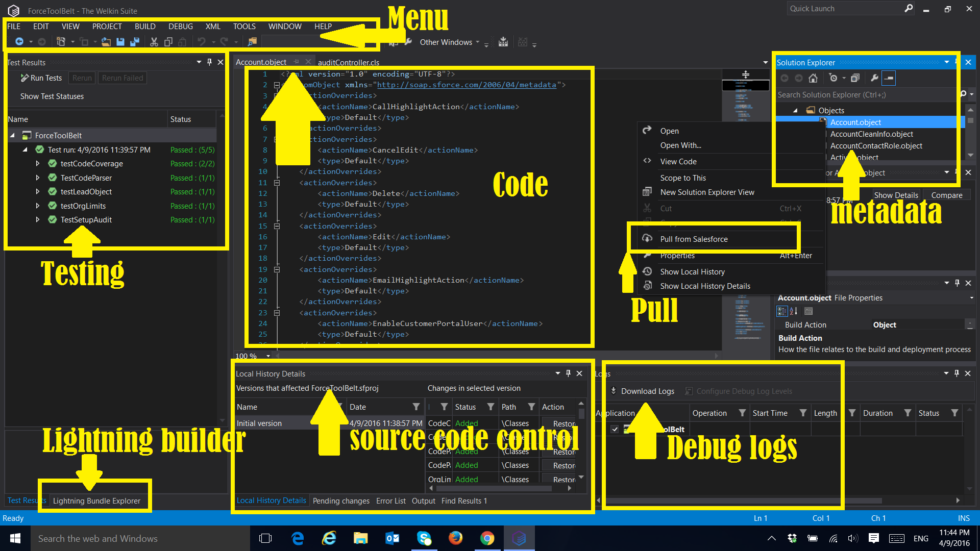Viewport: 980px width, 551px height.
Task: Switch to Lightning Bundle Explorer tab
Action: pos(96,501)
